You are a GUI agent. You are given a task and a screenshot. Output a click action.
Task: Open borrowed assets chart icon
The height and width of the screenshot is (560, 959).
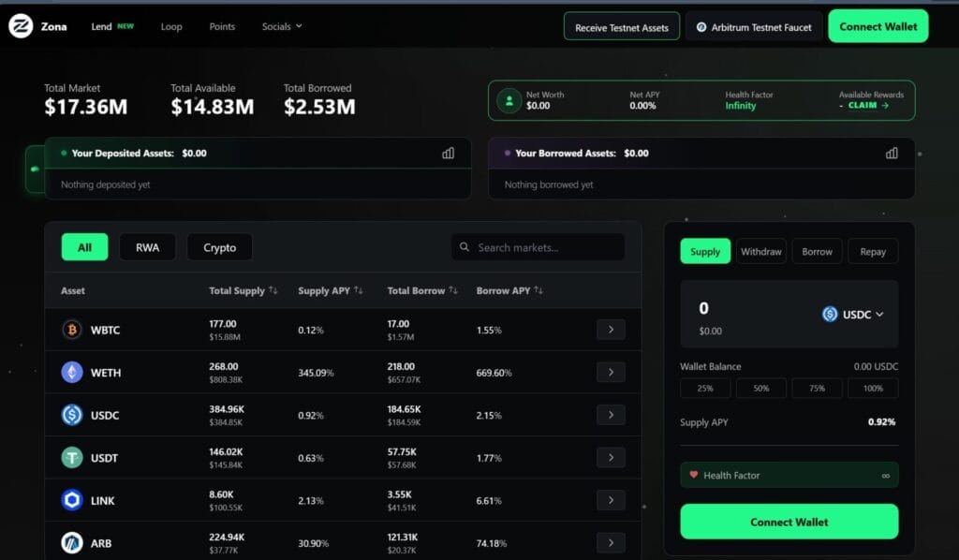pyautogui.click(x=892, y=153)
